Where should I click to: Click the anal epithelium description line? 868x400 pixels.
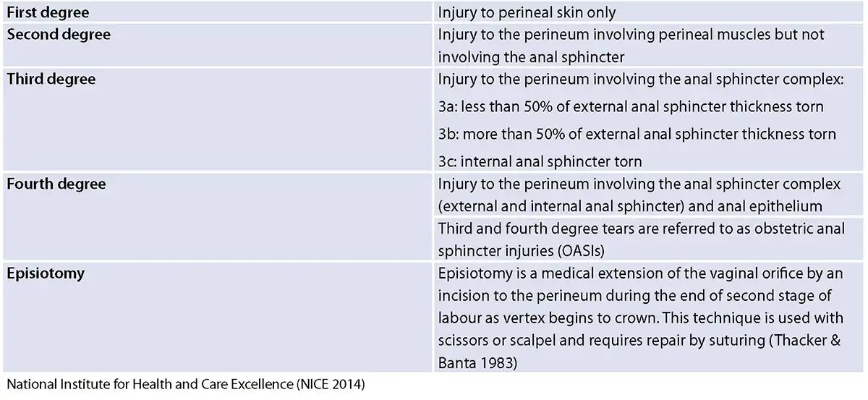[x=630, y=206]
